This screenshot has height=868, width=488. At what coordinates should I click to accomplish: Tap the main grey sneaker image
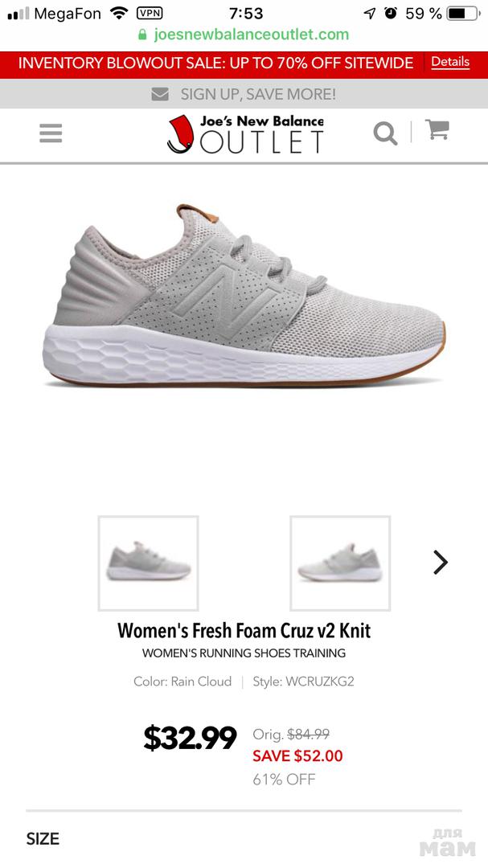tap(244, 297)
